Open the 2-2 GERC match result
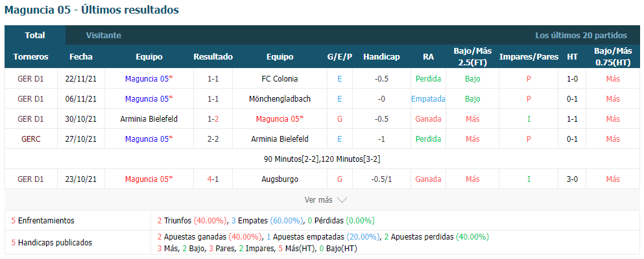This screenshot has height=259, width=644. point(213,139)
